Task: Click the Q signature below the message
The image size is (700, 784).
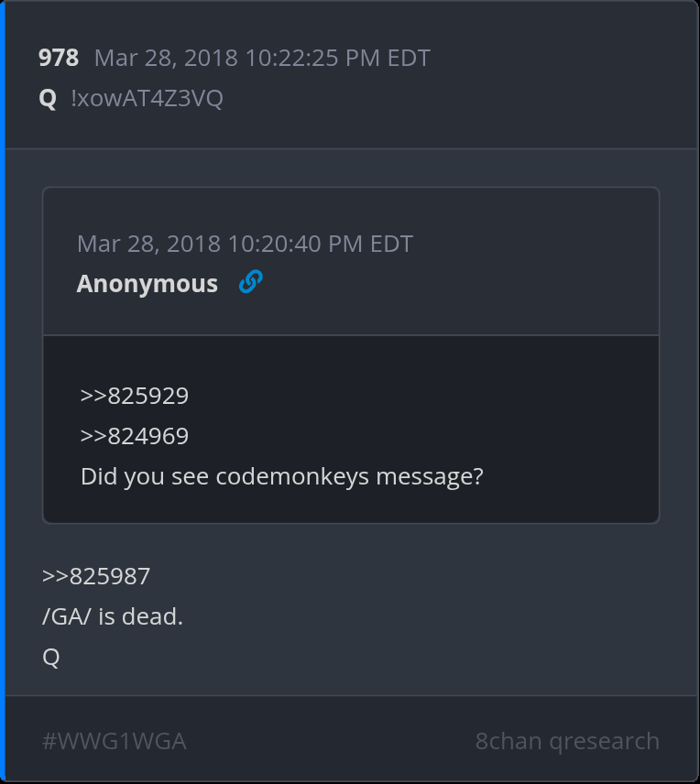Action: pyautogui.click(x=51, y=657)
